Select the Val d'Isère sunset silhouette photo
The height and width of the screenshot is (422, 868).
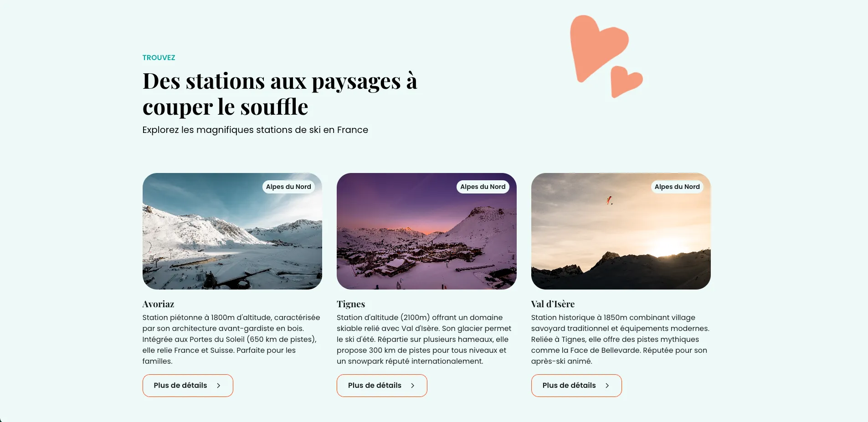point(621,231)
